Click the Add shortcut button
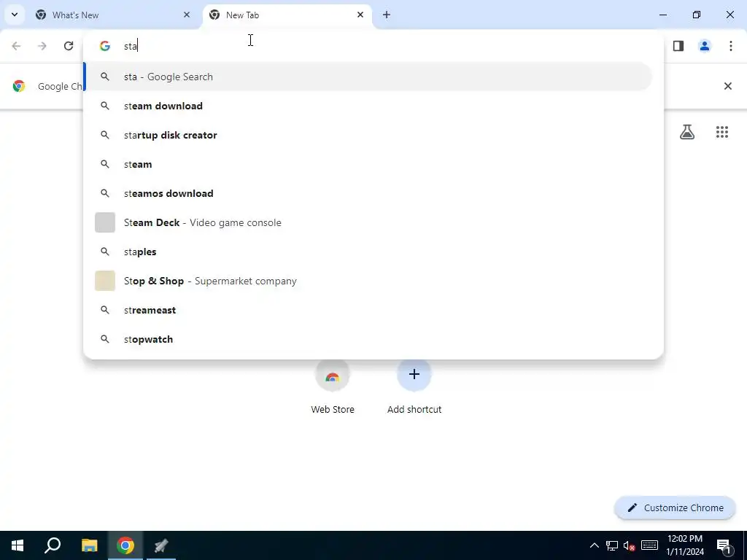747x560 pixels. click(x=414, y=388)
